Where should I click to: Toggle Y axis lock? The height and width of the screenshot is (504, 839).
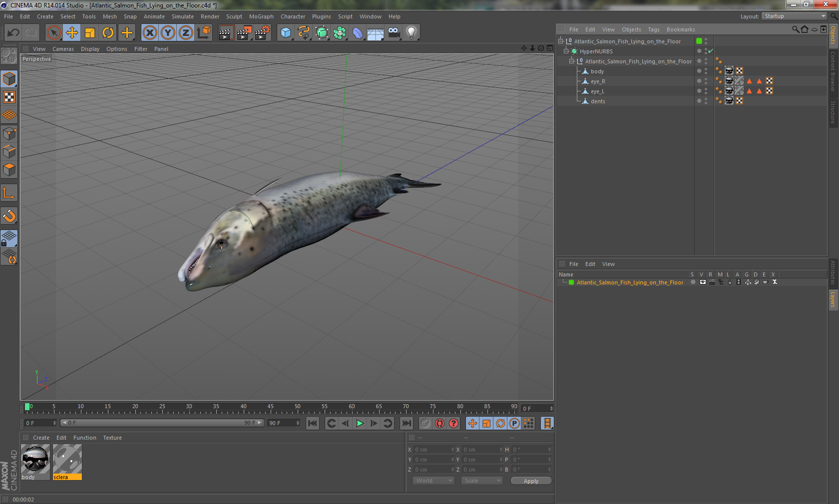[x=168, y=33]
